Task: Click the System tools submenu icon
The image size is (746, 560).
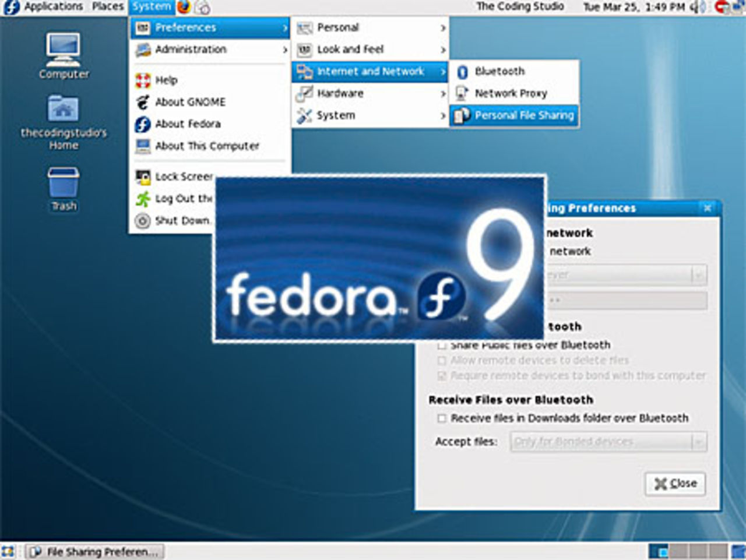Action: click(x=304, y=115)
